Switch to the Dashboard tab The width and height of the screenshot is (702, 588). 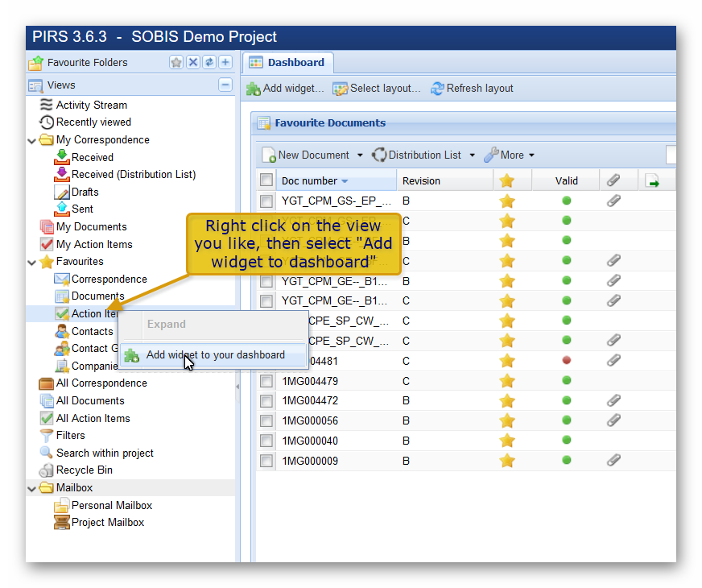pyautogui.click(x=288, y=62)
